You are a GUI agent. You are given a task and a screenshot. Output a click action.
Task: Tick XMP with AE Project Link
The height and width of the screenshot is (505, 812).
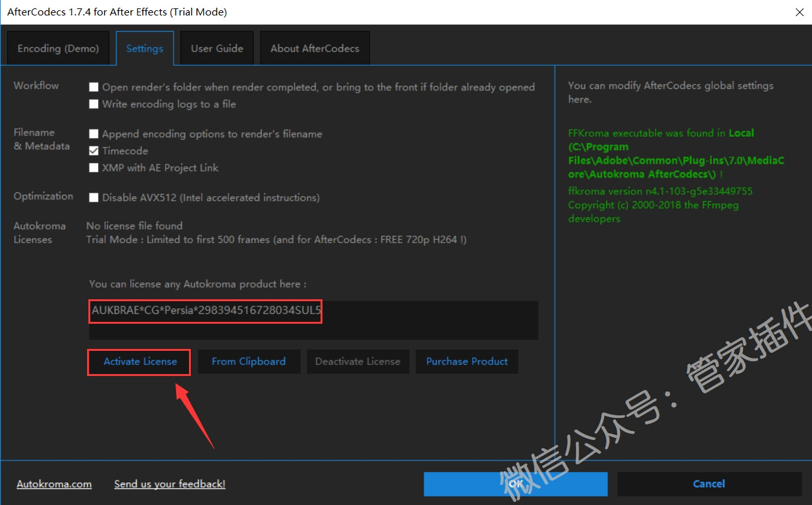tap(94, 168)
